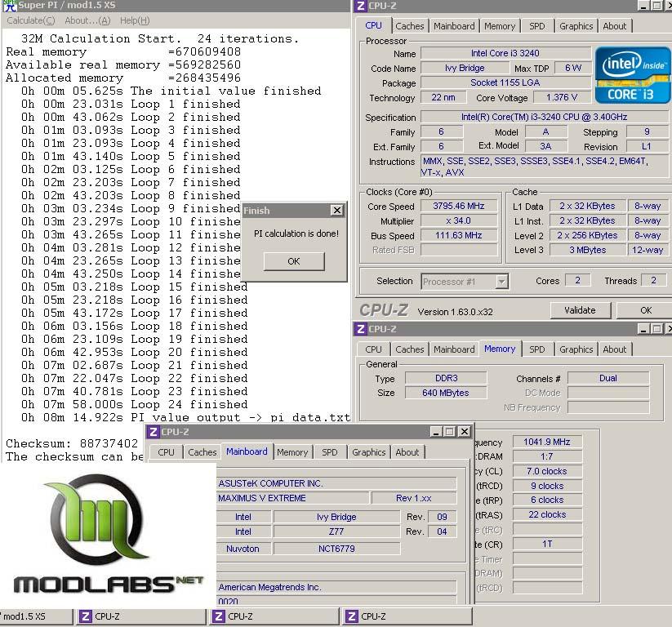Select Graphics tab in Memory CPU-Z window
The width and height of the screenshot is (672, 627).
pos(576,349)
